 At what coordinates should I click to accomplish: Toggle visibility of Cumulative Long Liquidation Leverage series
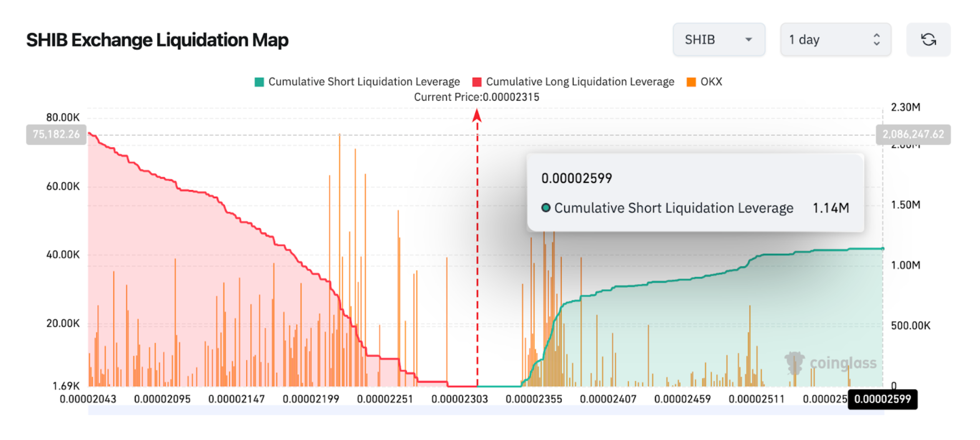[580, 81]
